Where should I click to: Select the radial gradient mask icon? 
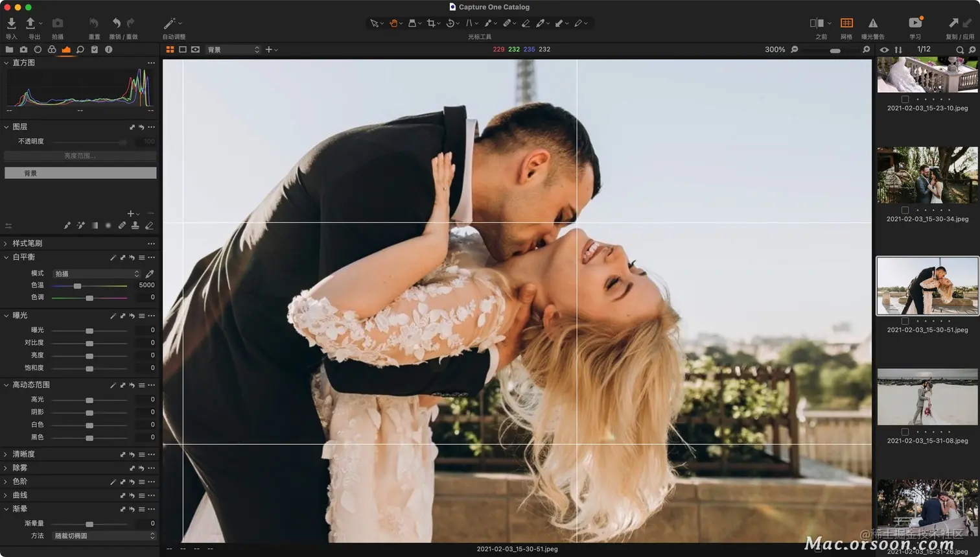pos(108,226)
